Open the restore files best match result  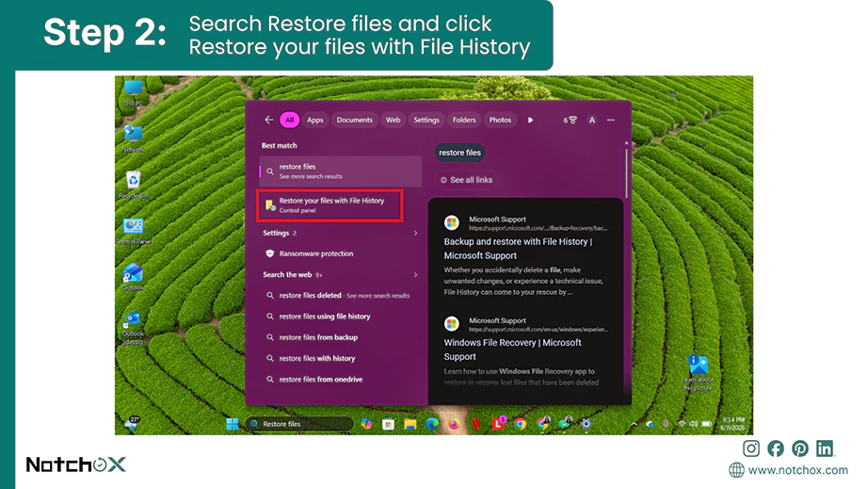[341, 171]
